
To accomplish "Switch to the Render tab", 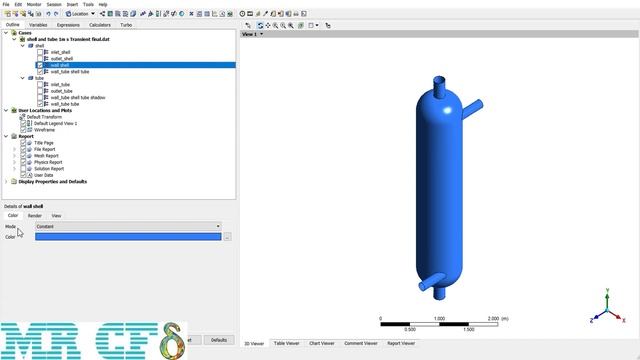I will (x=35, y=216).
